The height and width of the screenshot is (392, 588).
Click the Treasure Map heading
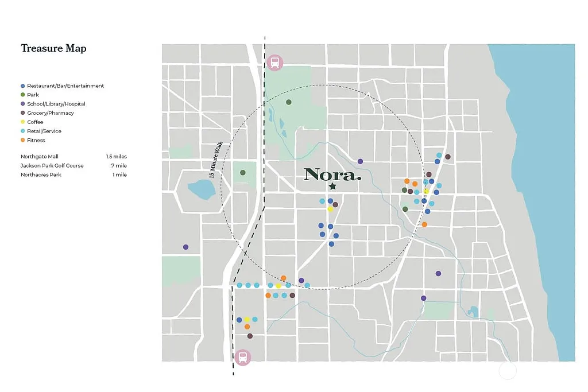pyautogui.click(x=53, y=48)
